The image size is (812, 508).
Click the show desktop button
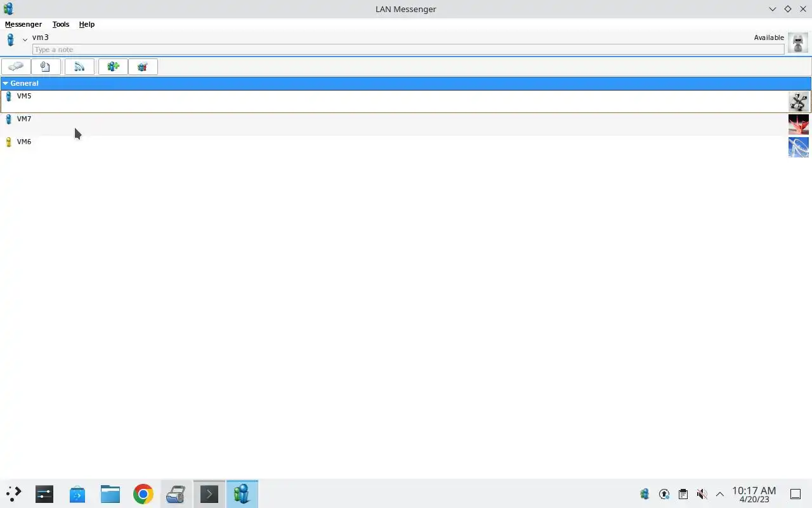(796, 493)
